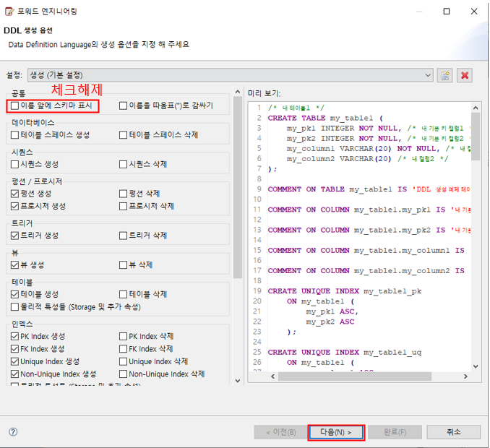Screen dimensions: 490x448
Task: Click the CREATE TABLE my_table1 preview line
Action: tap(325, 118)
